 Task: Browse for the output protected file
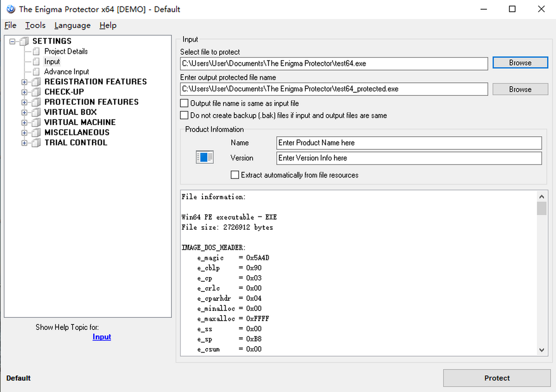pos(520,89)
